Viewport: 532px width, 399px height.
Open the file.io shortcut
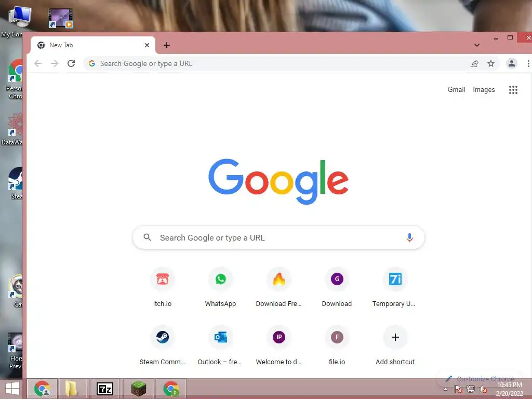tap(337, 345)
